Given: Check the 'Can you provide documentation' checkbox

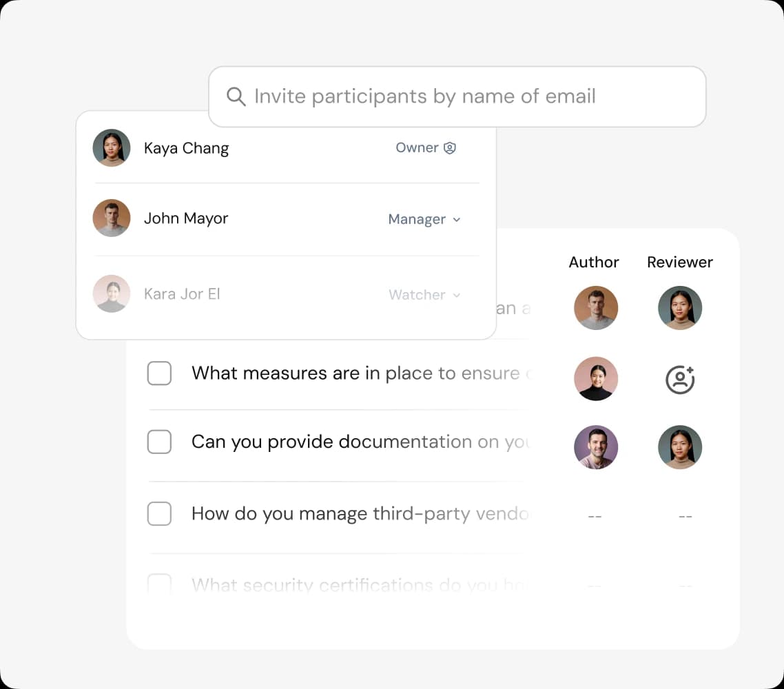Looking at the screenshot, I should [x=160, y=442].
